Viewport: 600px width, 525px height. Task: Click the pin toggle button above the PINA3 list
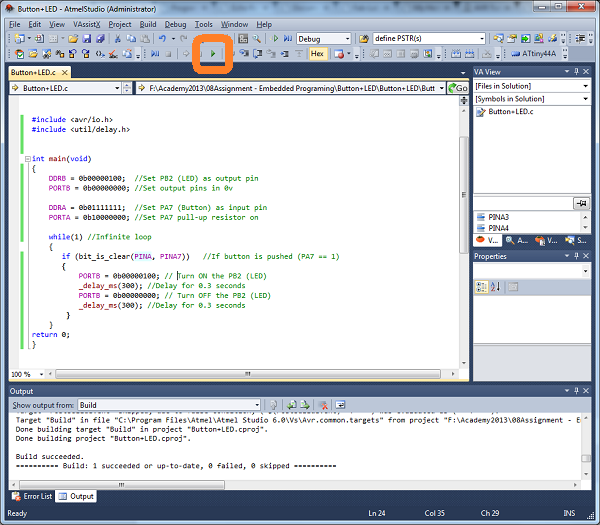[581, 203]
